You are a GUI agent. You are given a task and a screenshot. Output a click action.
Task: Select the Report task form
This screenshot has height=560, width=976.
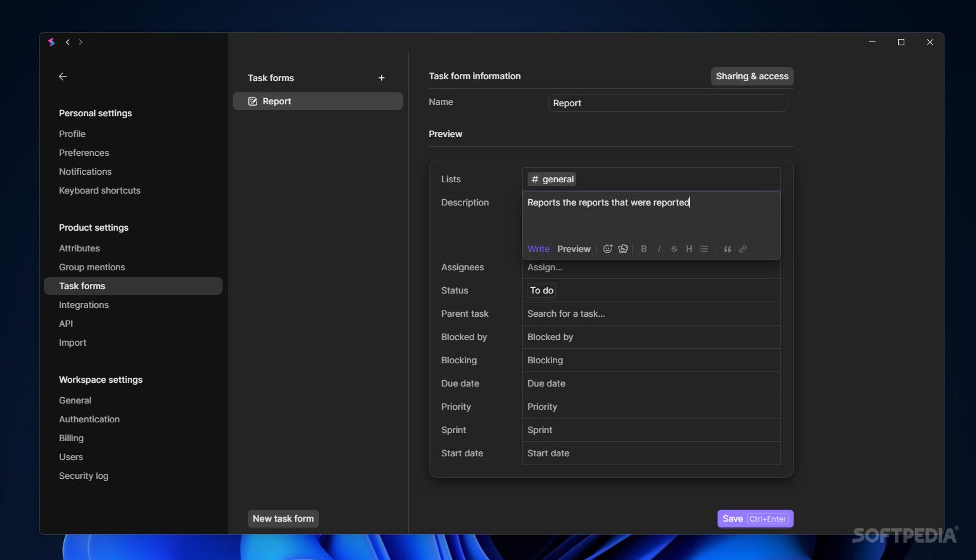pos(318,101)
